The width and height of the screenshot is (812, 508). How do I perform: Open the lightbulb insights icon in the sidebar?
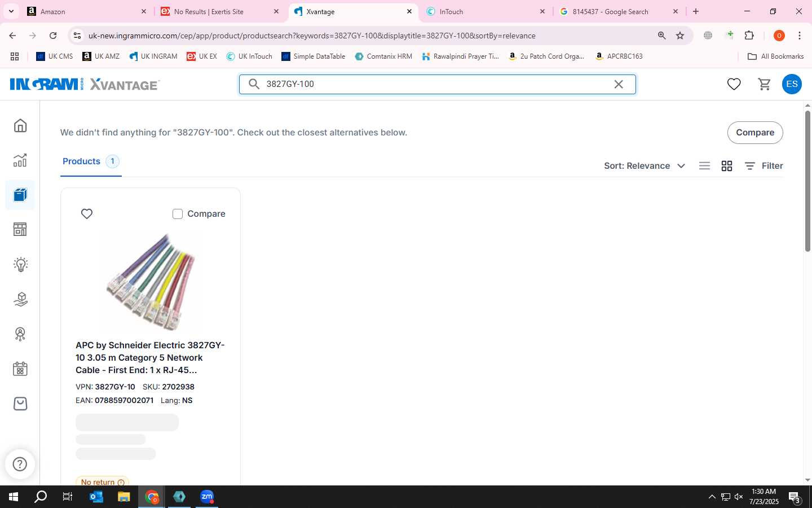[20, 264]
